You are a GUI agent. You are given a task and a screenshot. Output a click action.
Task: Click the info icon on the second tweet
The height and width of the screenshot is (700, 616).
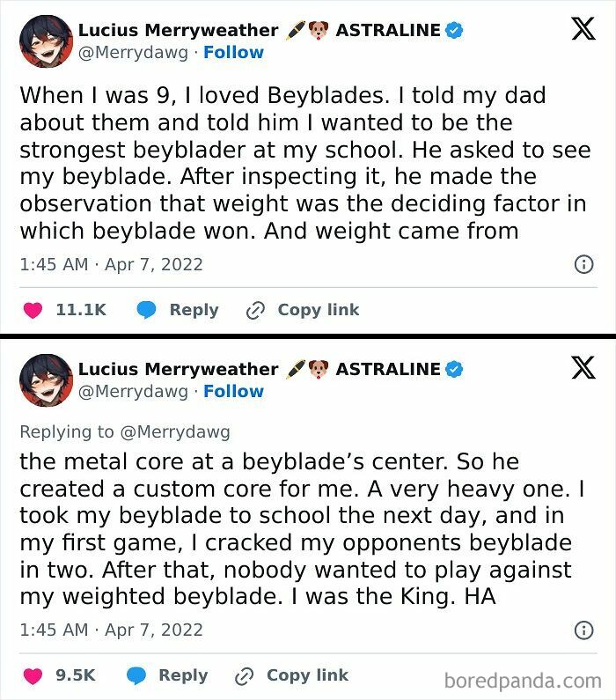[x=583, y=630]
